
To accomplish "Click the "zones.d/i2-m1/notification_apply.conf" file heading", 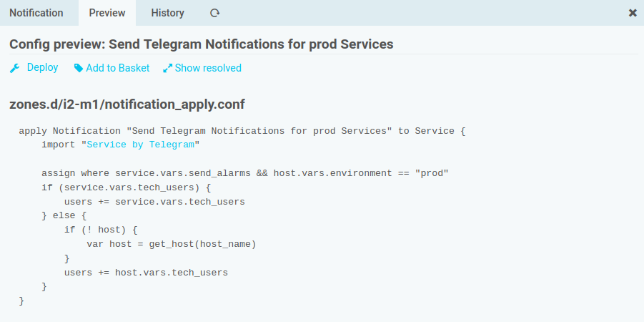I will 127,104.
